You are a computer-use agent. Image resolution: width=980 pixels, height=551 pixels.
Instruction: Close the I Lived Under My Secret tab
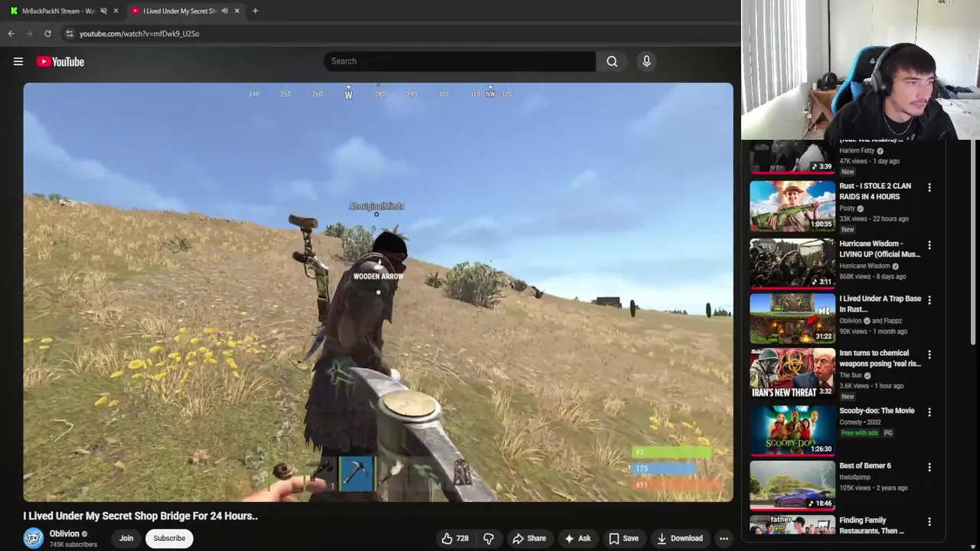237,11
